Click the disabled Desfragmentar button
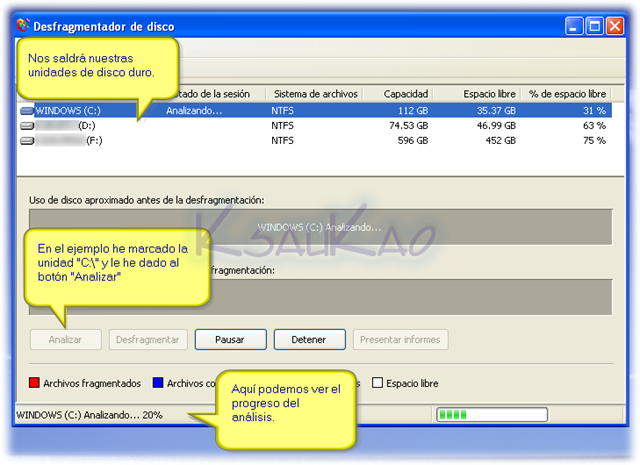The width and height of the screenshot is (640, 465). pyautogui.click(x=148, y=340)
